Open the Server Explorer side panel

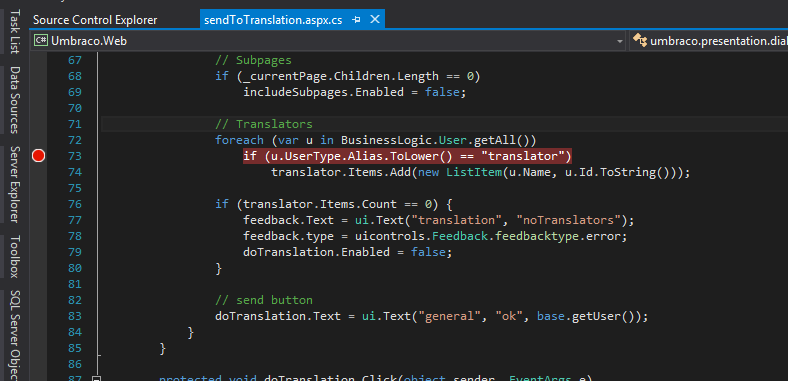coord(15,184)
